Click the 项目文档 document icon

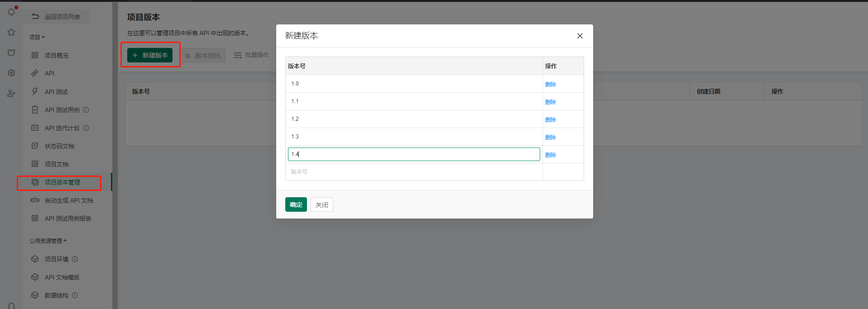[35, 164]
